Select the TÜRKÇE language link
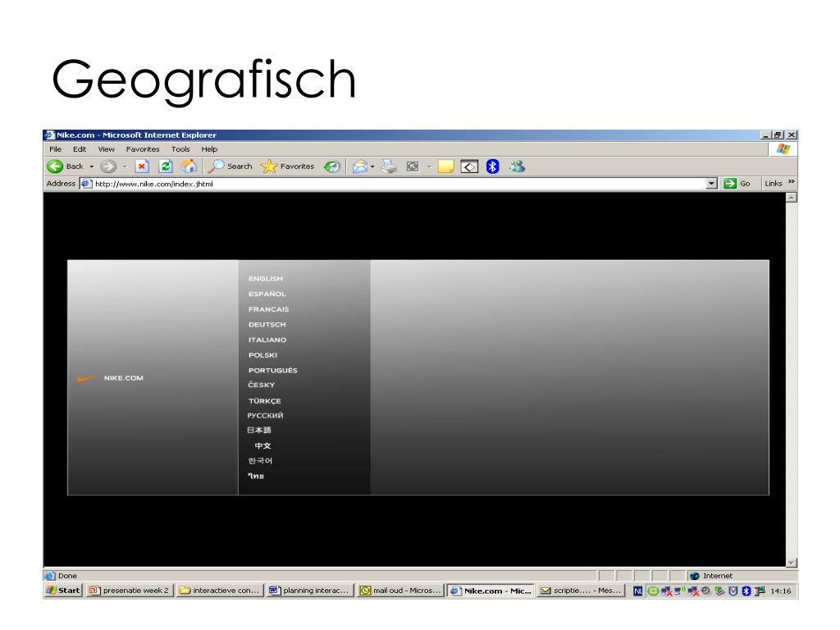Screen dimensions: 840x630 265,400
